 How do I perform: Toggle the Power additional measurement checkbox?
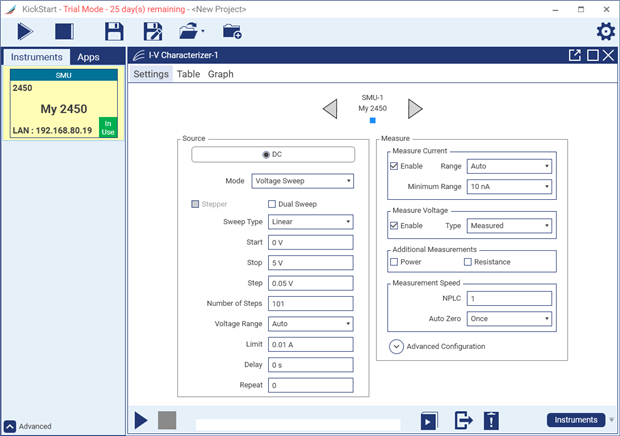(394, 262)
